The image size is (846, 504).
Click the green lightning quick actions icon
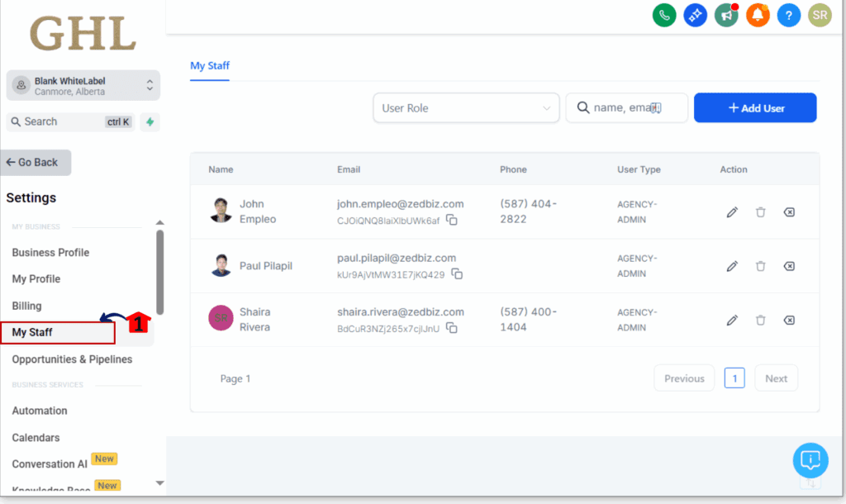(x=150, y=122)
